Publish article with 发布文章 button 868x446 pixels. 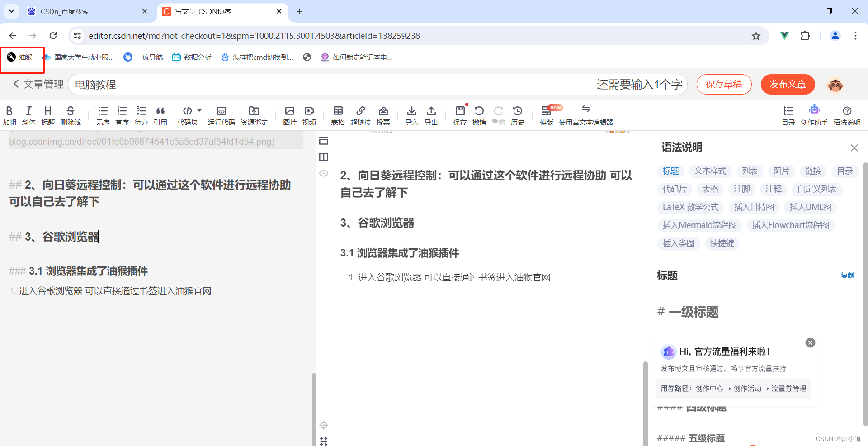pos(788,85)
